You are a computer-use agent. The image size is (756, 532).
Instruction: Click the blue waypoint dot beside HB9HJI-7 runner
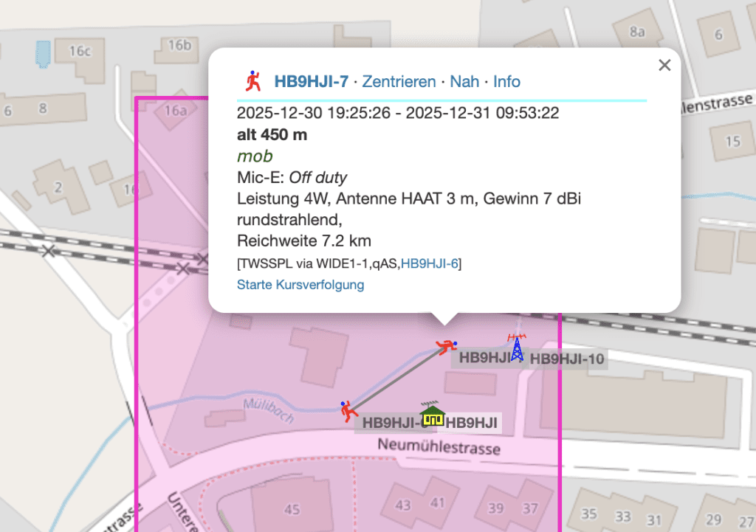pyautogui.click(x=456, y=343)
